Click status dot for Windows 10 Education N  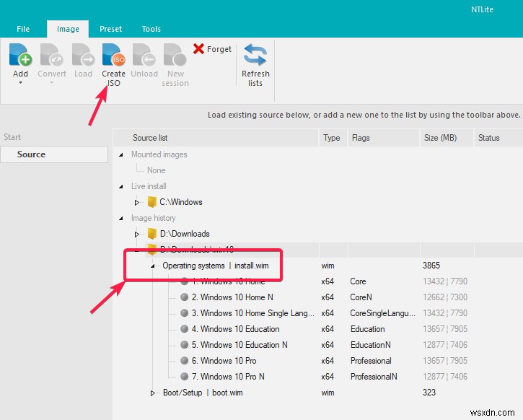coord(184,345)
